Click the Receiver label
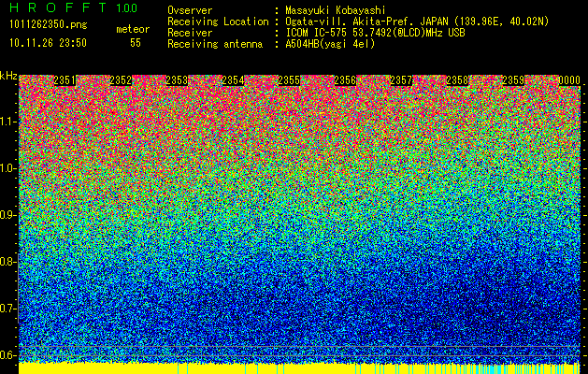Image resolution: width=588 pixels, height=374 pixels. point(190,33)
